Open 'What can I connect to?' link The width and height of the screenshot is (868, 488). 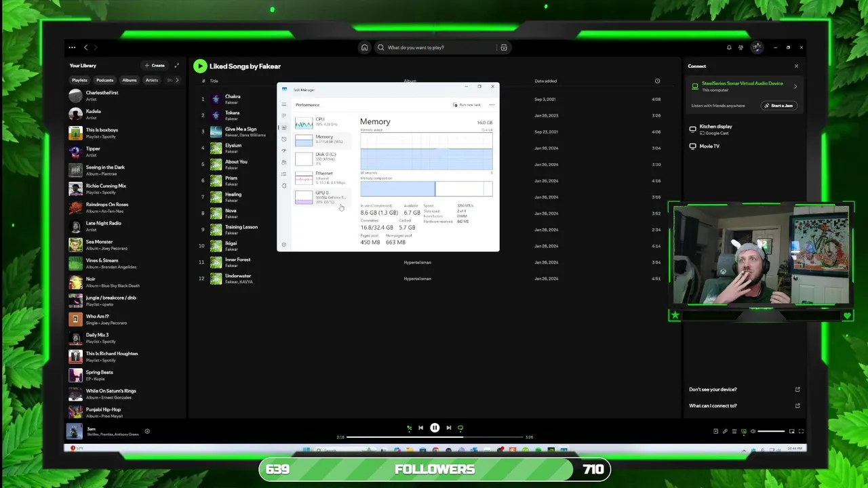click(745, 405)
